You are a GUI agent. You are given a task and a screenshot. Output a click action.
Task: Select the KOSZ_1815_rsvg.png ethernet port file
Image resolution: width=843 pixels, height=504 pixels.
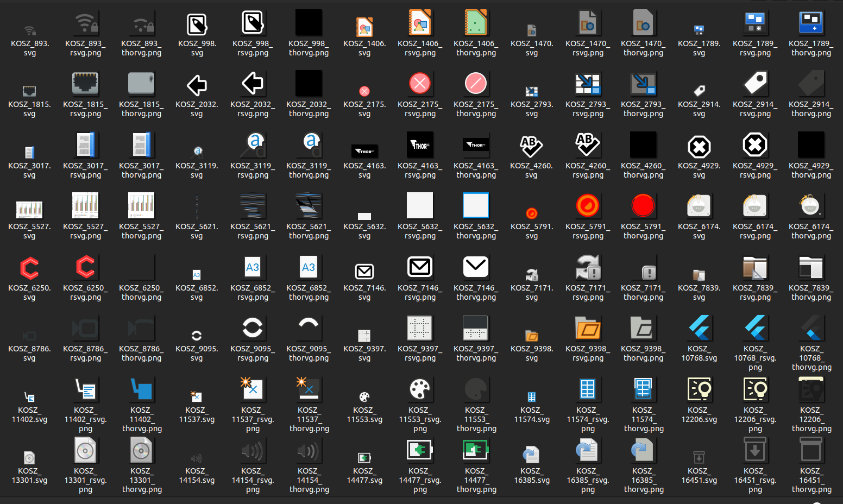tap(85, 84)
